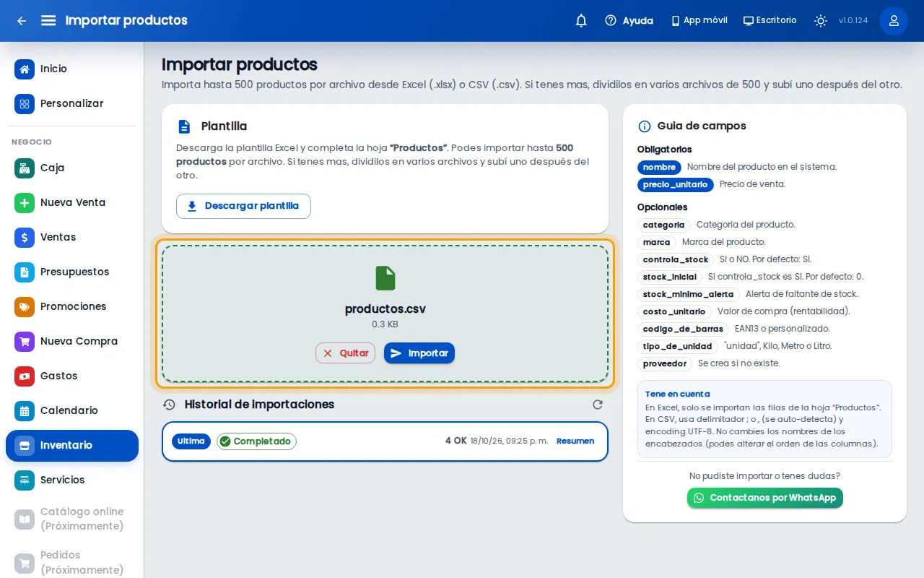Click the Guia de campos info icon
Viewport: 924px width, 578px height.
(x=645, y=126)
